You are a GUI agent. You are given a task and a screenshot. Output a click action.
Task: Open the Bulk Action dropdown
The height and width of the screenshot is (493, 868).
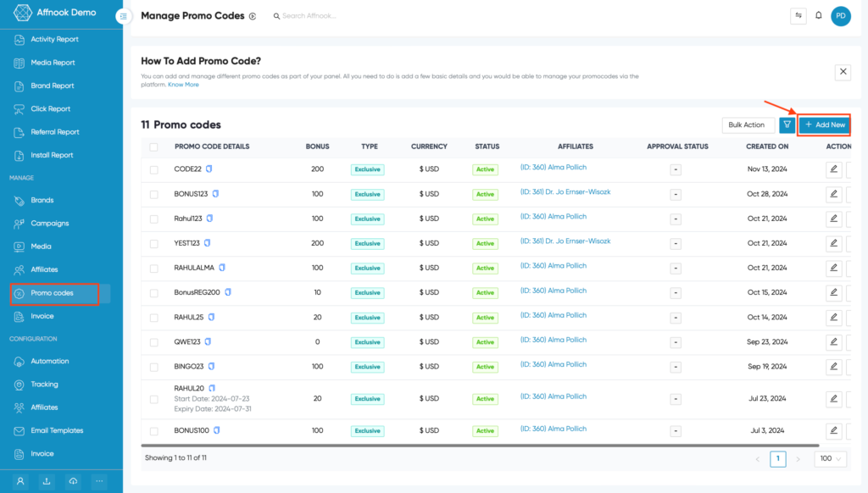pyautogui.click(x=748, y=124)
